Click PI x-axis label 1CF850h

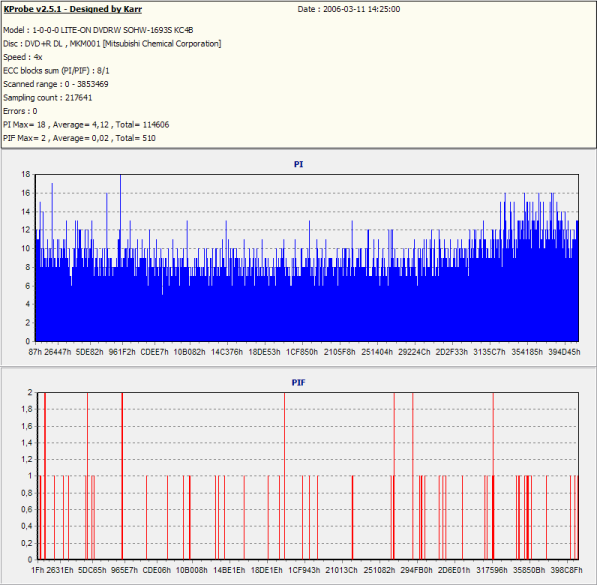(302, 352)
